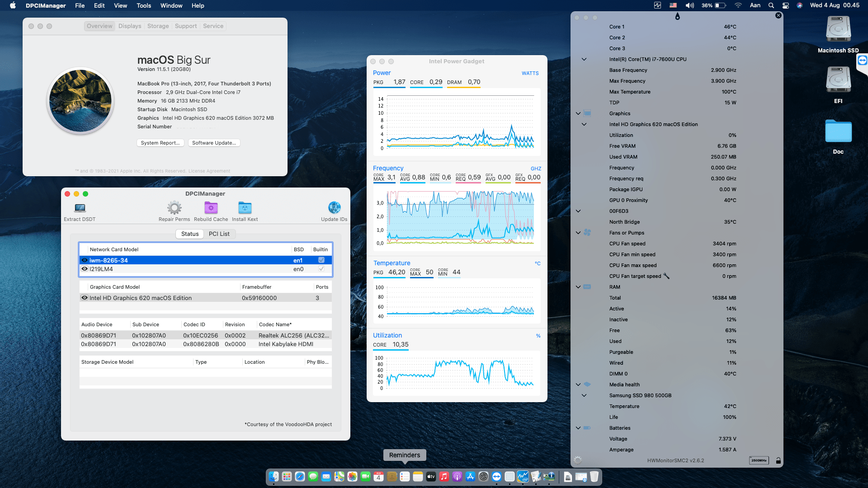Click the 2500MHz icon in HWMonitor footer

(x=759, y=460)
